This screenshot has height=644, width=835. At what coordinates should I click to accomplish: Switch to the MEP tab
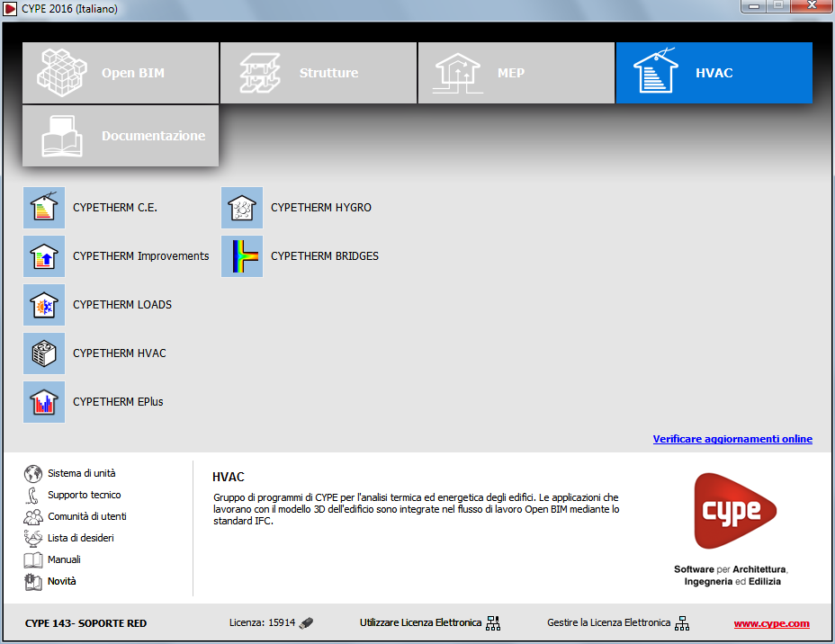click(516, 73)
